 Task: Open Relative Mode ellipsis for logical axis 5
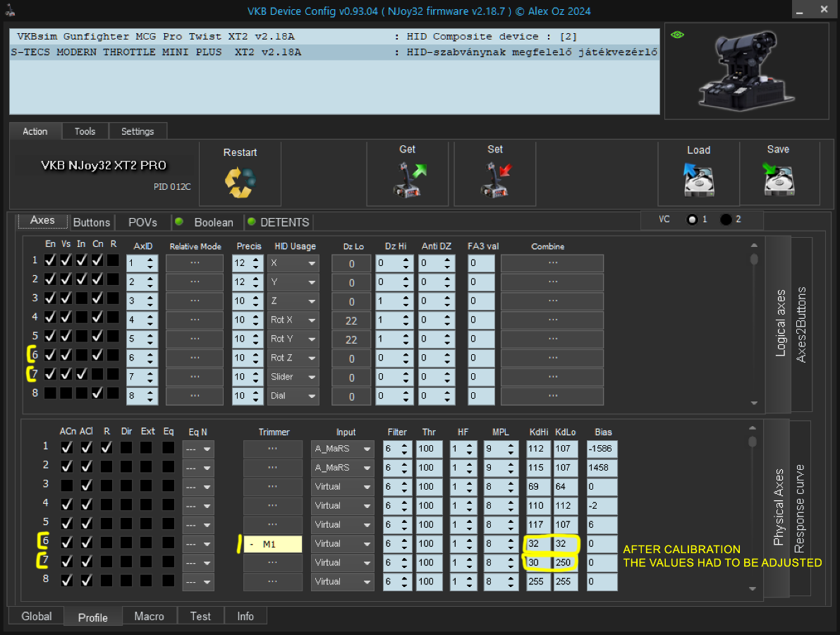pyautogui.click(x=195, y=339)
